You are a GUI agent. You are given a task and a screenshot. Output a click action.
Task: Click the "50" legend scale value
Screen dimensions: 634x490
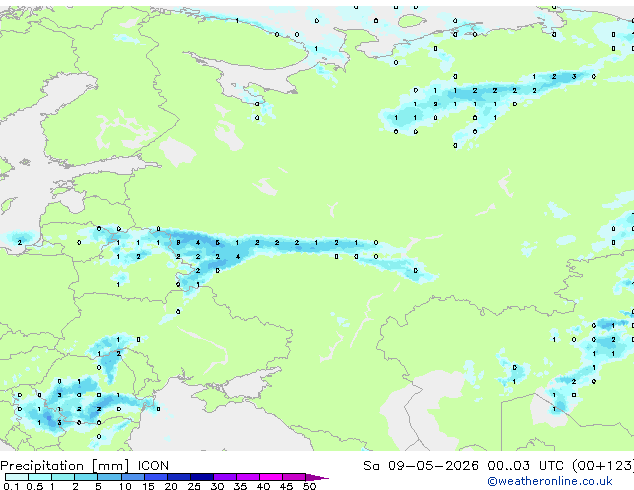tap(310, 486)
